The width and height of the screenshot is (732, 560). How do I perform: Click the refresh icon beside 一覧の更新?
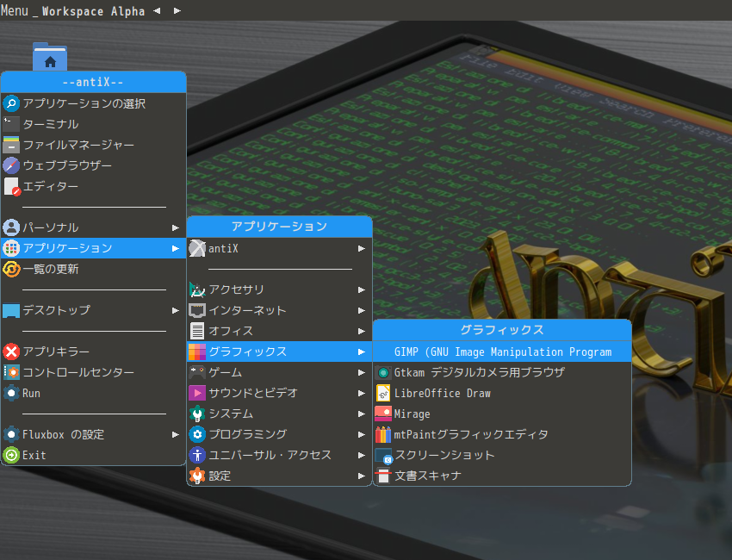pyautogui.click(x=11, y=269)
